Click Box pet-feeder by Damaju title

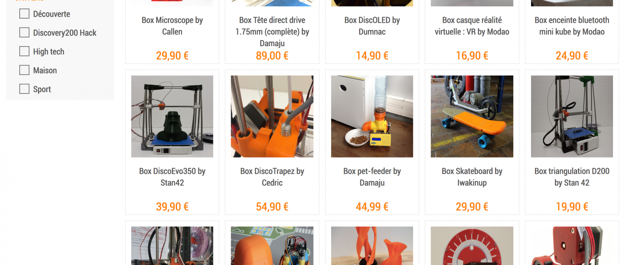[x=372, y=177]
